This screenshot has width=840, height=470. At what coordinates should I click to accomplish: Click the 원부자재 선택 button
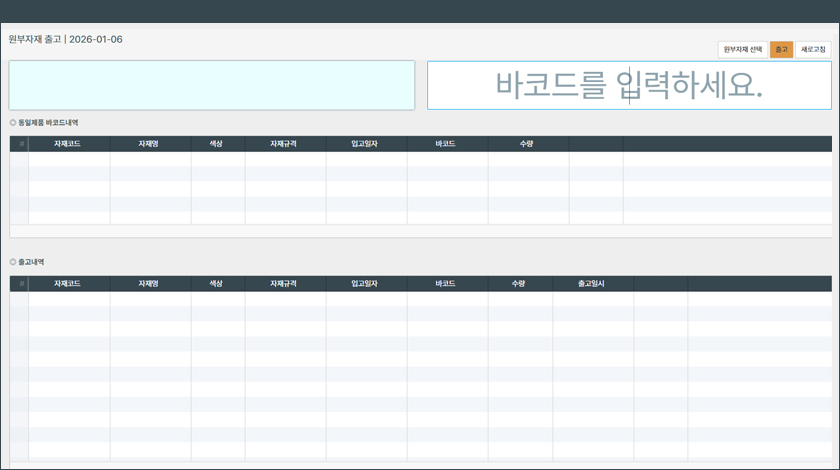[x=742, y=50]
